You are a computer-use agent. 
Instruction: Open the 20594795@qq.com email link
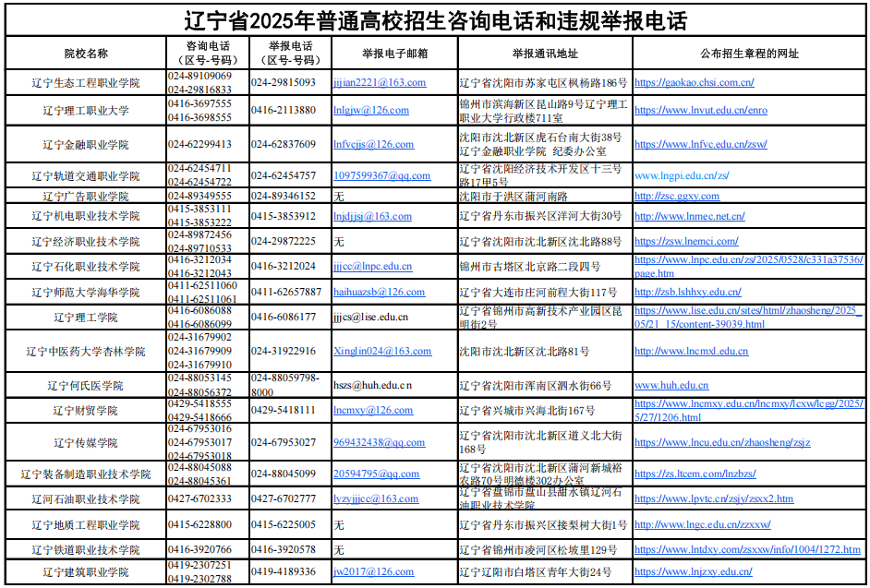[376, 474]
